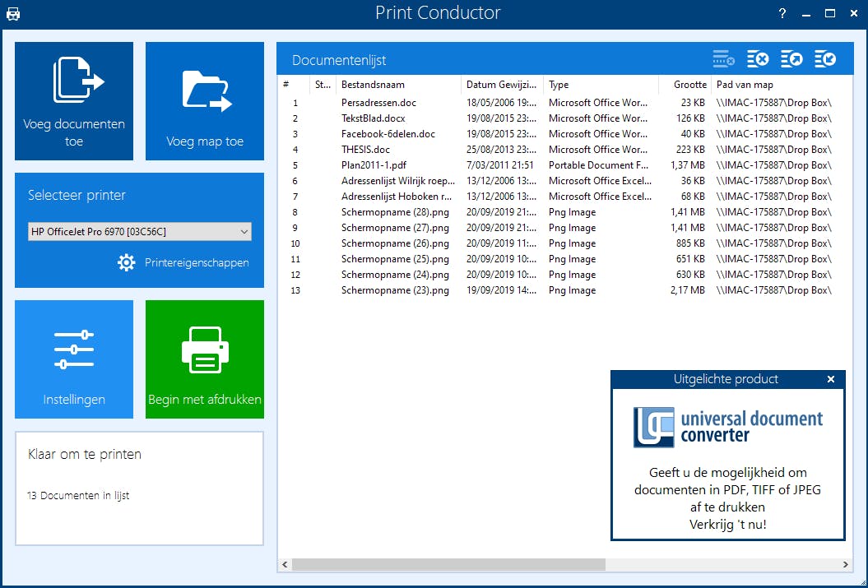Maximize the Print Conductor window
This screenshot has height=588, width=868.
point(830,14)
